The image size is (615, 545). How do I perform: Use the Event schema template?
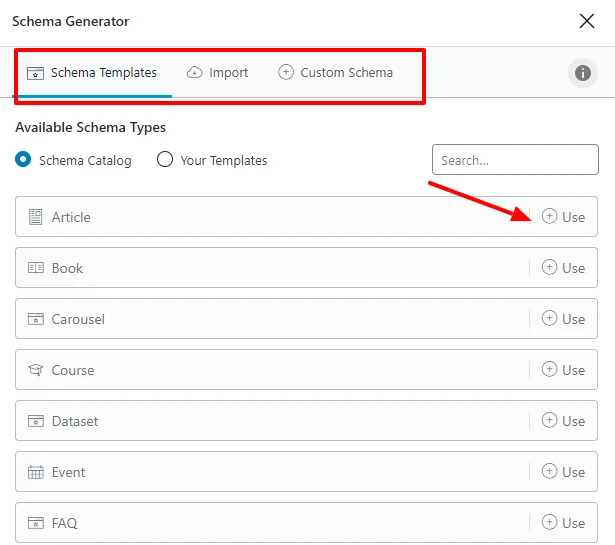pyautogui.click(x=563, y=472)
